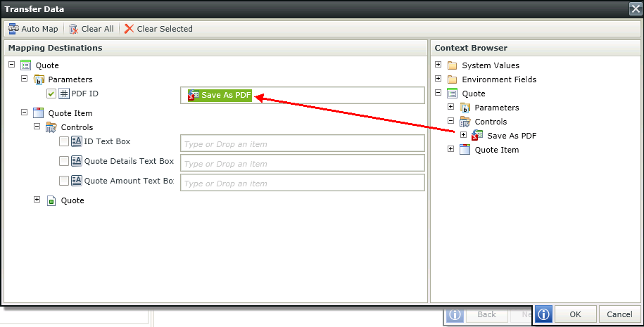Click the OK button
The image size is (644, 327).
tap(576, 314)
